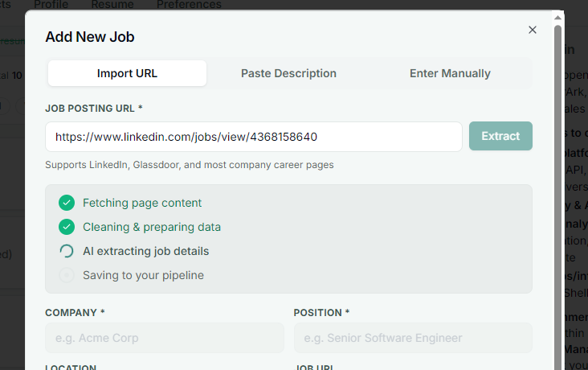Click the green check beside Fetching page content
The width and height of the screenshot is (588, 370).
point(67,203)
